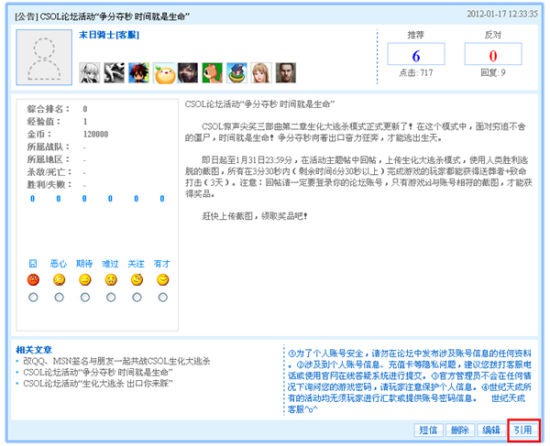The width and height of the screenshot is (550, 446).
Task: Select the red-haired boy avatar on blue
Action: (139, 73)
